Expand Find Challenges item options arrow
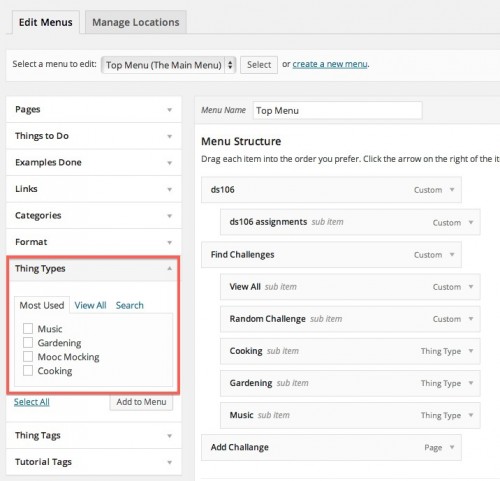This screenshot has height=481, width=500. (452, 255)
